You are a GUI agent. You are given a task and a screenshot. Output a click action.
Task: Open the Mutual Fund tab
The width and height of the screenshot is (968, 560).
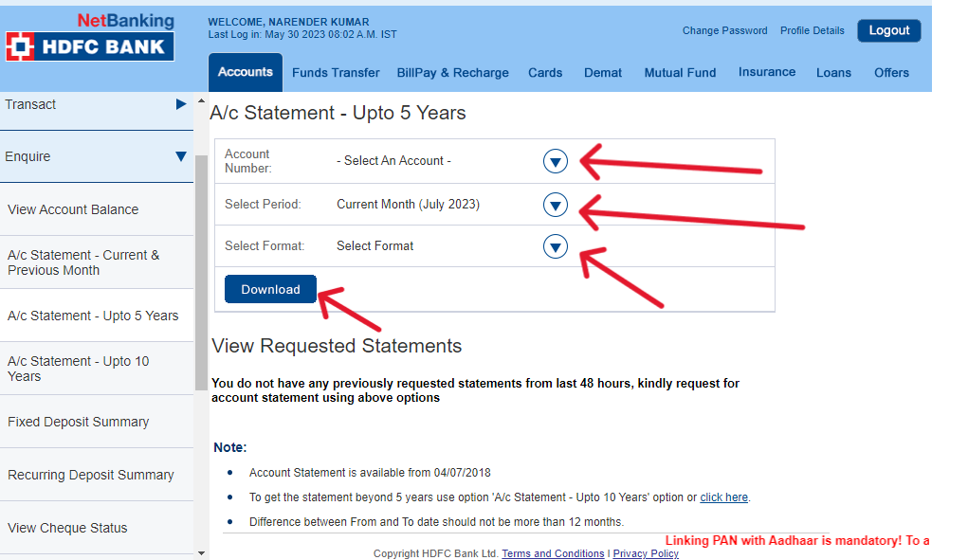tap(680, 73)
